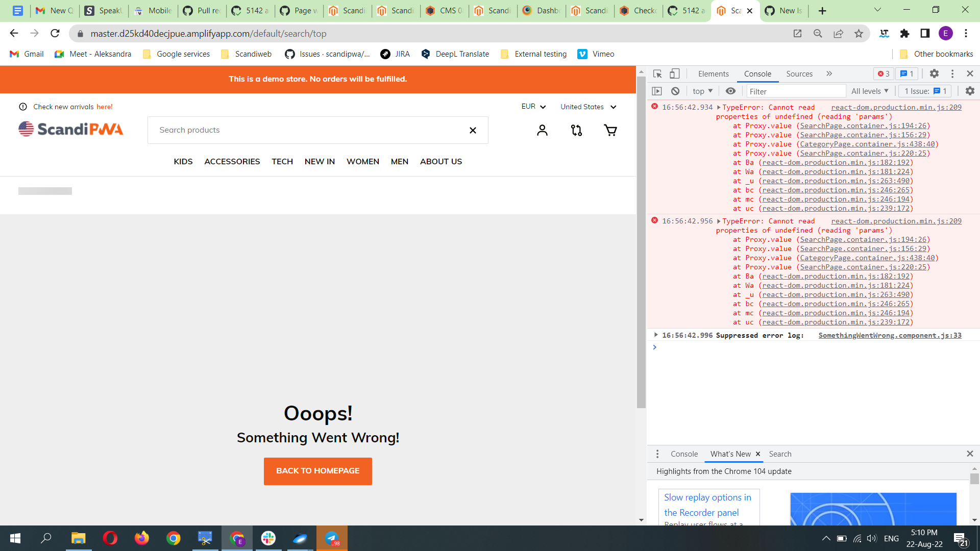Switch to the Sources tab in DevTools
980x551 pixels.
[x=799, y=73]
